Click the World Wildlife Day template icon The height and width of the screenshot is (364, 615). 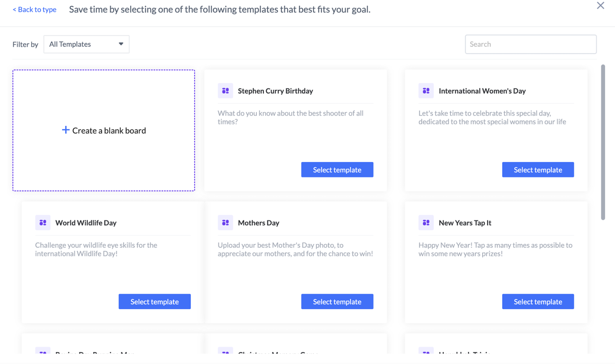coord(43,223)
